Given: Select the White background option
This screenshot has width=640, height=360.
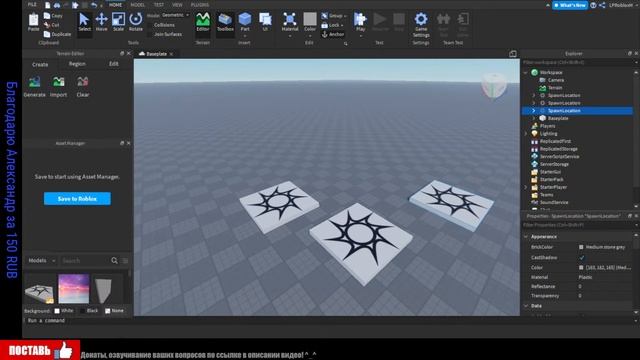Looking at the screenshot, I should 64,311.
